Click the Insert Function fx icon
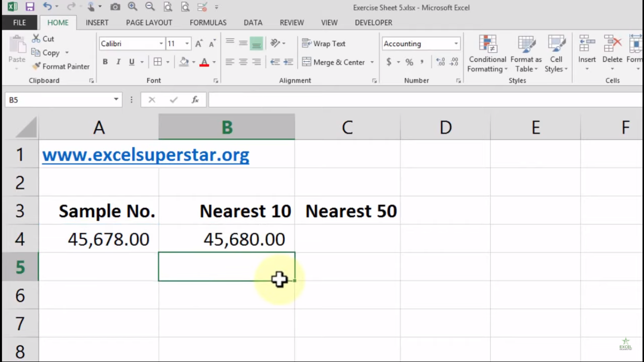Screen dimensions: 644x362 pos(195,99)
